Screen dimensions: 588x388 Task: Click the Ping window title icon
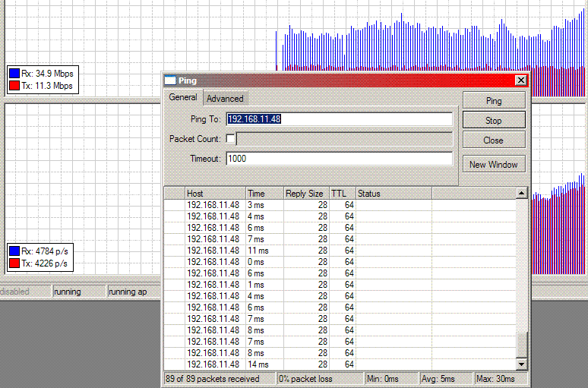(170, 80)
